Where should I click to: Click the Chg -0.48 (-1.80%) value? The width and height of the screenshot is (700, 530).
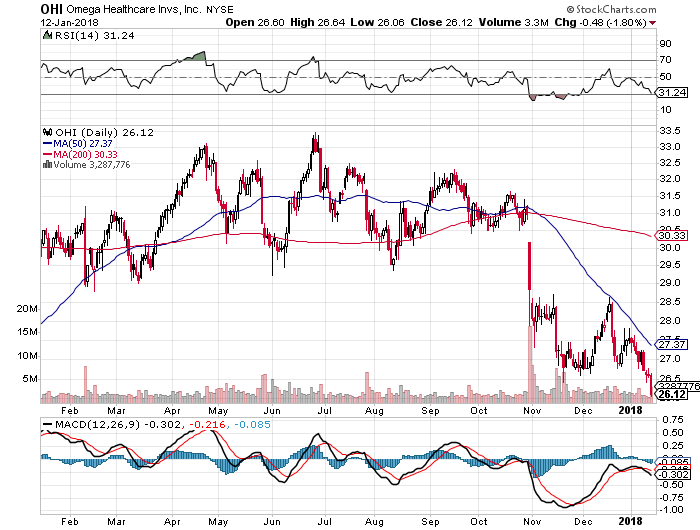point(600,22)
